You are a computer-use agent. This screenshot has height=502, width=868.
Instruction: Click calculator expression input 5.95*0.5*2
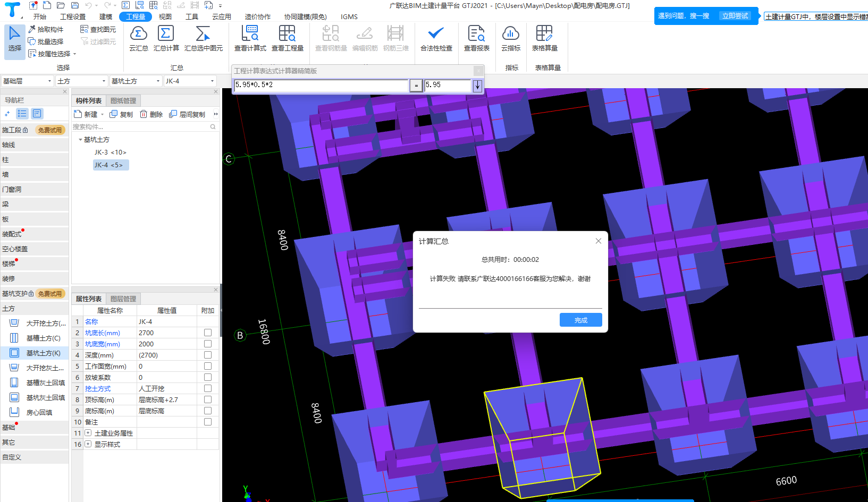coord(321,85)
